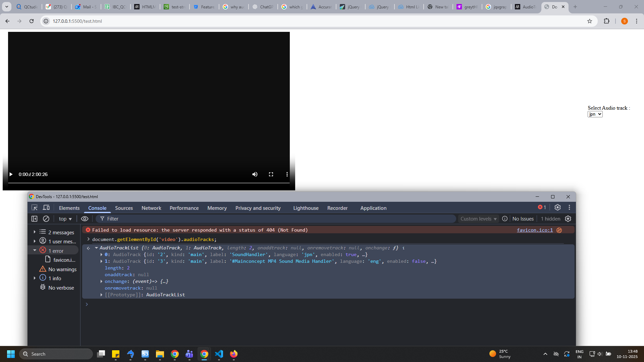Image resolution: width=644 pixels, height=362 pixels.
Task: Expand the first AudioTrack entry
Action: point(101,255)
